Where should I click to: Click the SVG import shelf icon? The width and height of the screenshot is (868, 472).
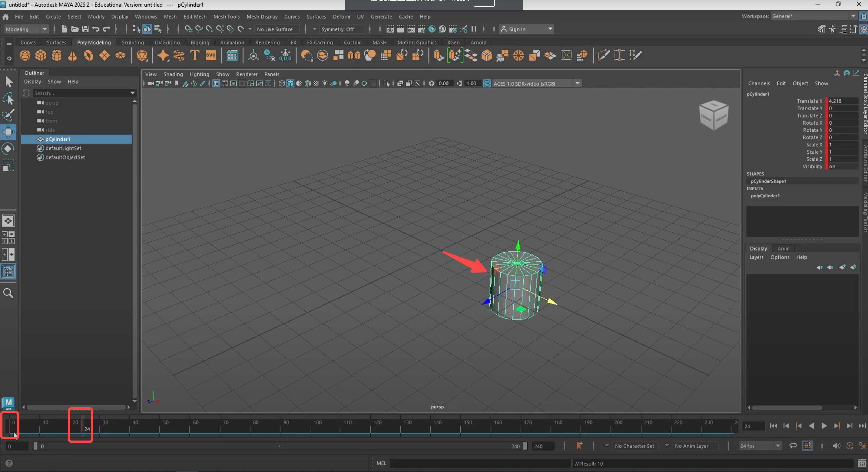click(210, 55)
